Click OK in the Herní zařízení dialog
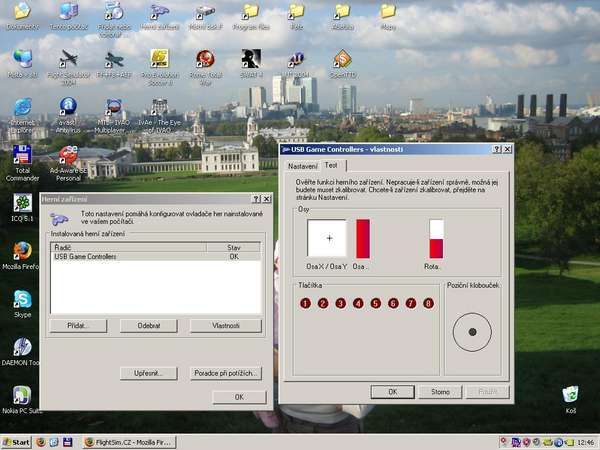The image size is (600, 450). point(239,397)
